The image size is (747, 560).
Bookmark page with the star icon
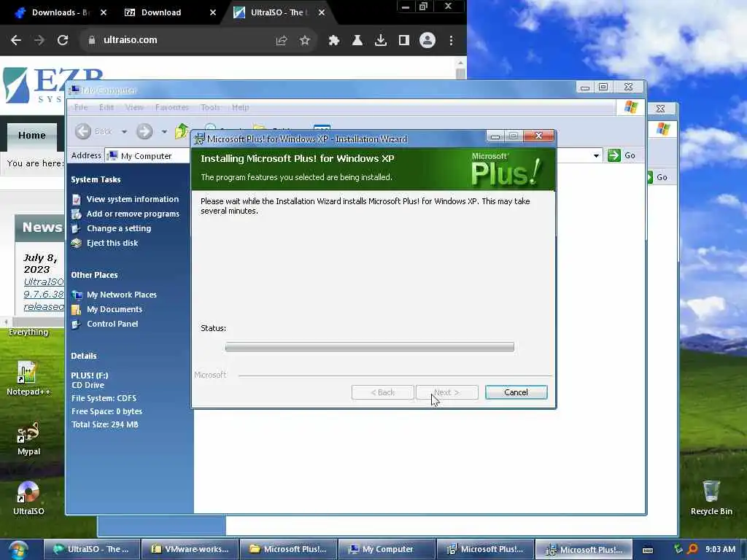[305, 41]
